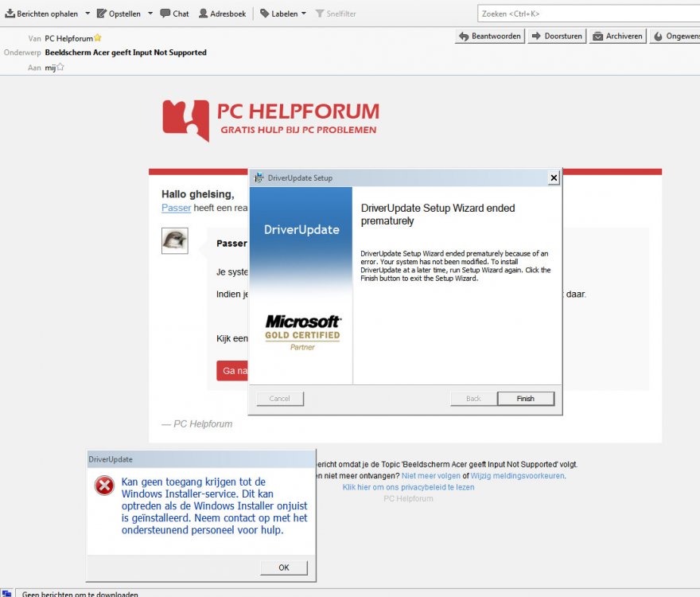Click the Labelen tag button
Screen dimensions: 700x597
coord(279,14)
